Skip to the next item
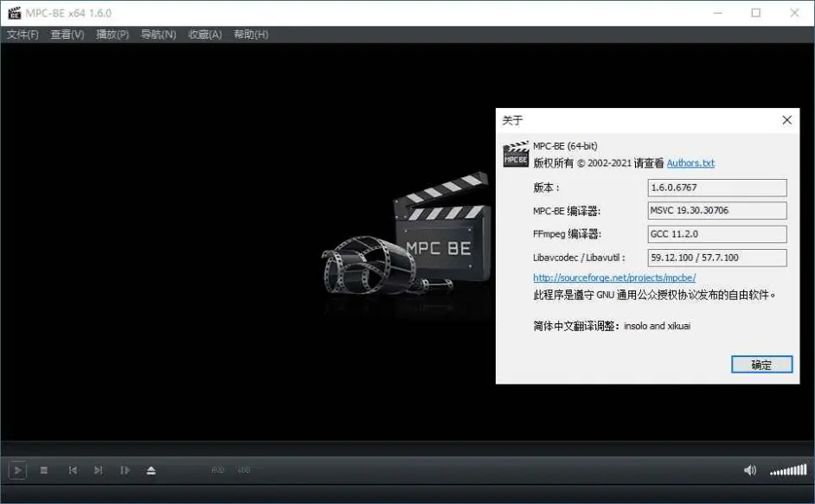The width and height of the screenshot is (815, 504). (98, 469)
